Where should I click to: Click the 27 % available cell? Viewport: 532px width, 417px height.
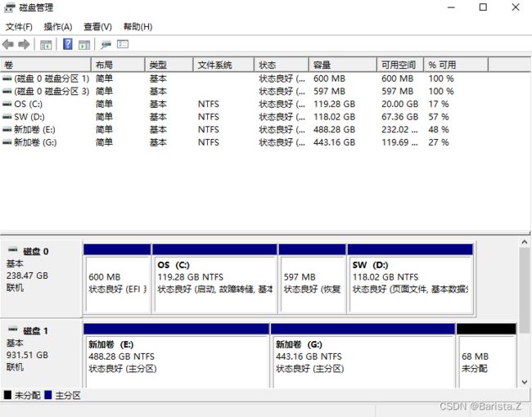point(439,142)
